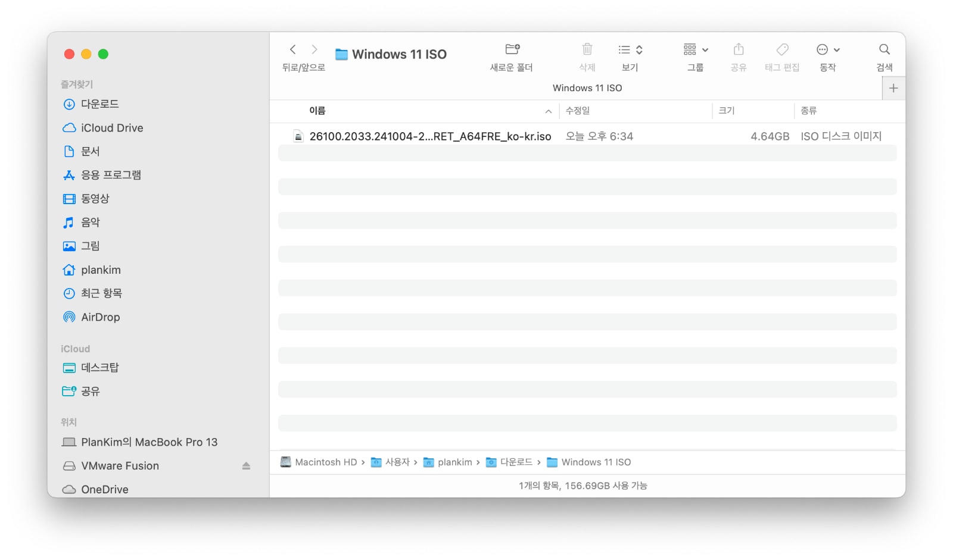The width and height of the screenshot is (953, 560).
Task: Open 다운로드 in the sidebar
Action: [x=99, y=104]
